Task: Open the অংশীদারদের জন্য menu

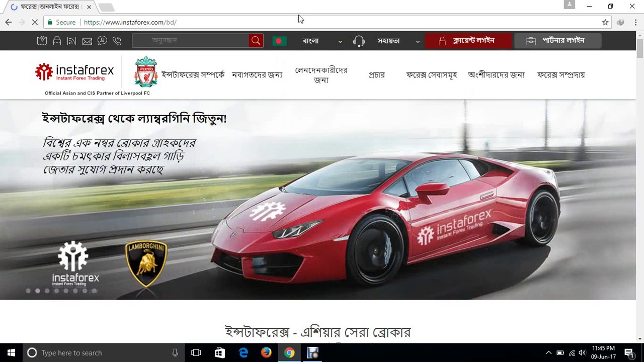Action: click(x=496, y=75)
